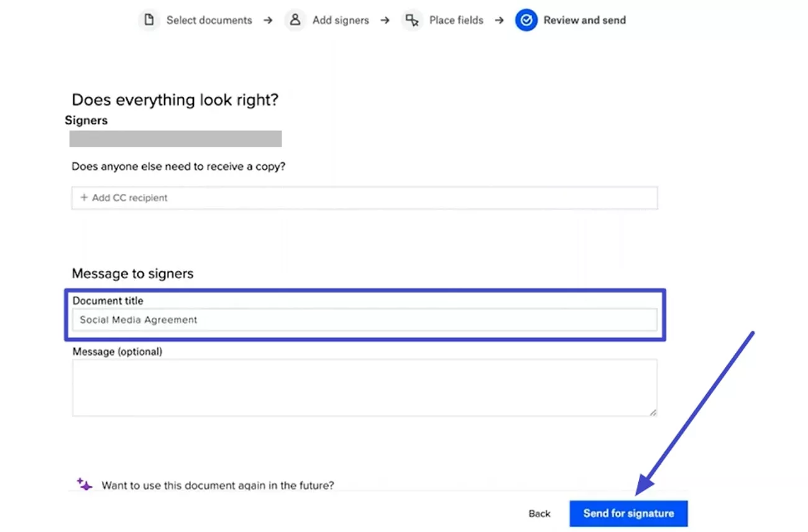This screenshot has width=808, height=532.
Task: Select the Review and send step label
Action: [x=584, y=21]
